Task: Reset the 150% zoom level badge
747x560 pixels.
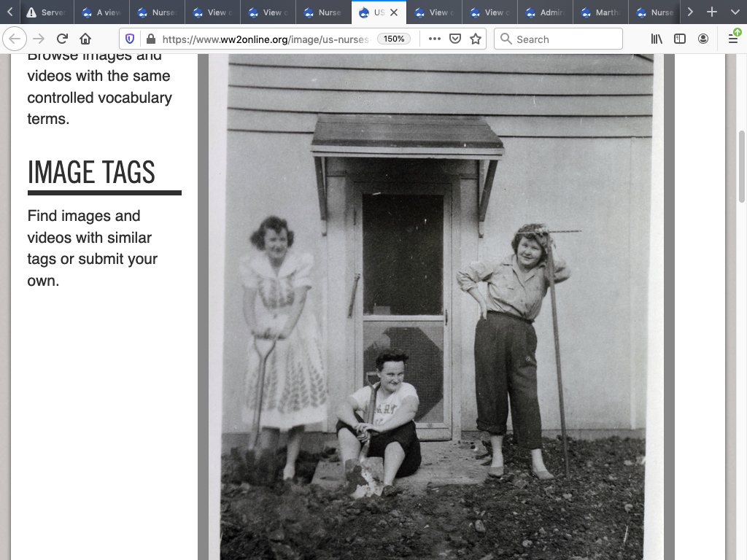Action: point(394,39)
